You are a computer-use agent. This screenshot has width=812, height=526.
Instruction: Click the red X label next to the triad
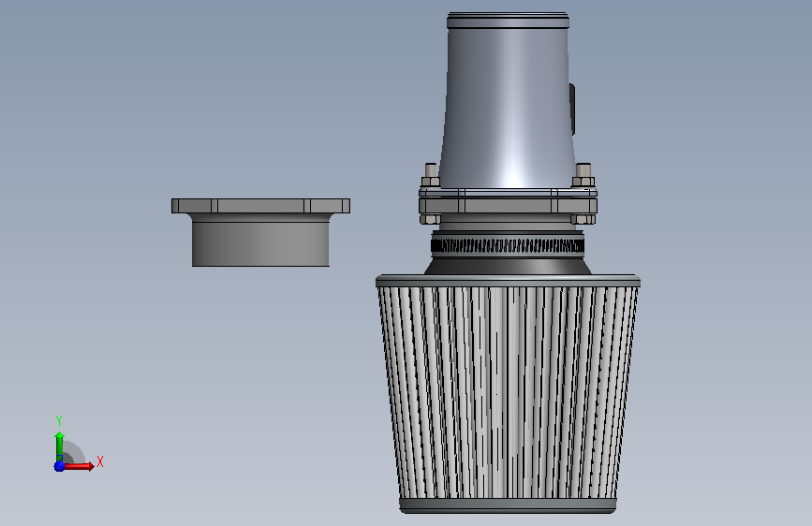pos(100,461)
